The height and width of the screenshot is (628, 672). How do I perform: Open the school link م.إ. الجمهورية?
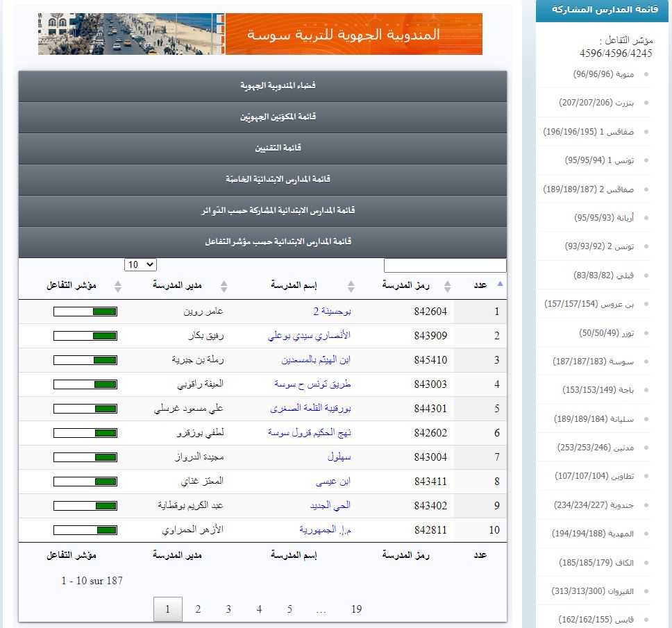[x=326, y=530]
